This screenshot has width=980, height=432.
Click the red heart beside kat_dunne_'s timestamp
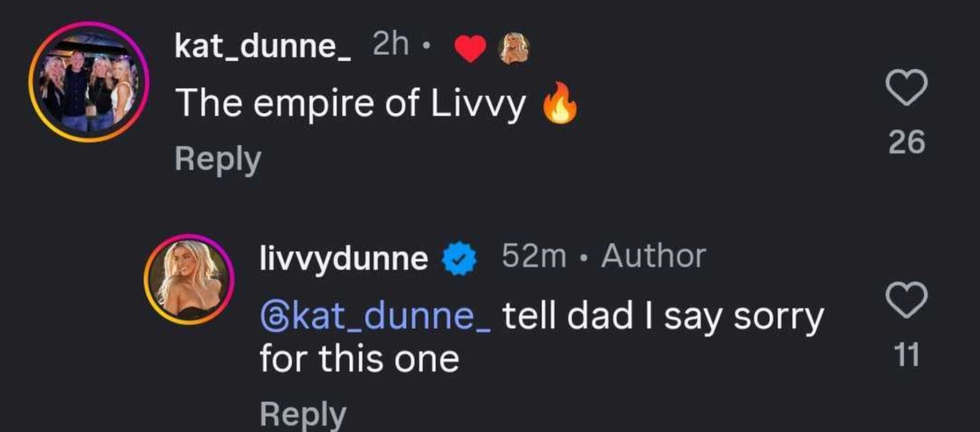click(x=470, y=48)
